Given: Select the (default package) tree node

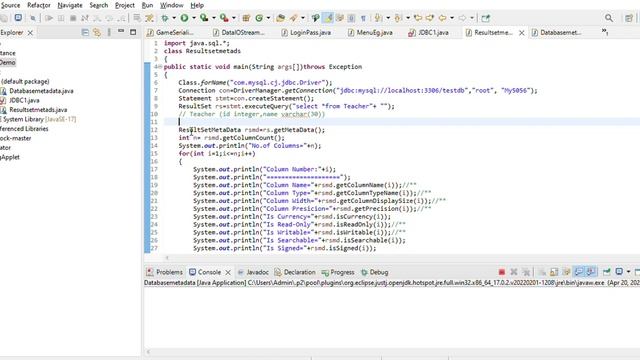Looking at the screenshot, I should [25, 81].
